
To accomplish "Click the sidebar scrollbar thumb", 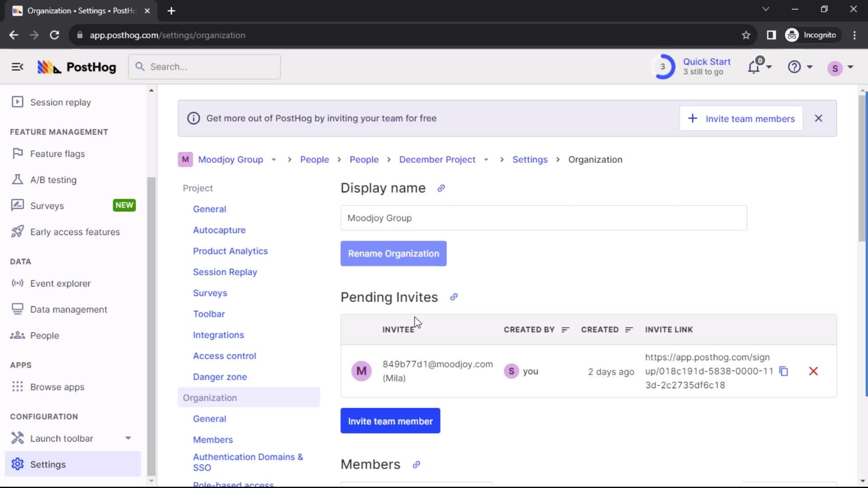I will [151, 325].
